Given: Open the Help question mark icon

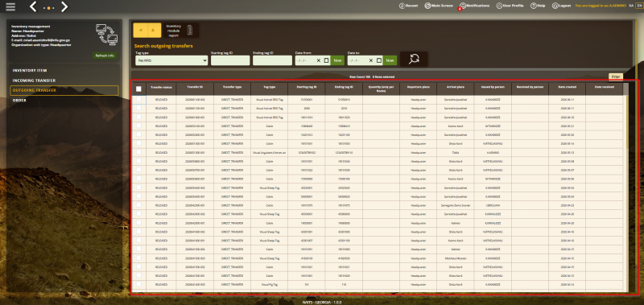Looking at the screenshot, I should 534,6.
